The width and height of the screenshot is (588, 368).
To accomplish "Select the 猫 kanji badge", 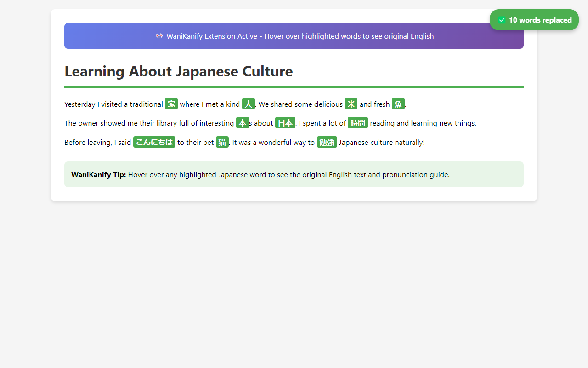I will (222, 142).
